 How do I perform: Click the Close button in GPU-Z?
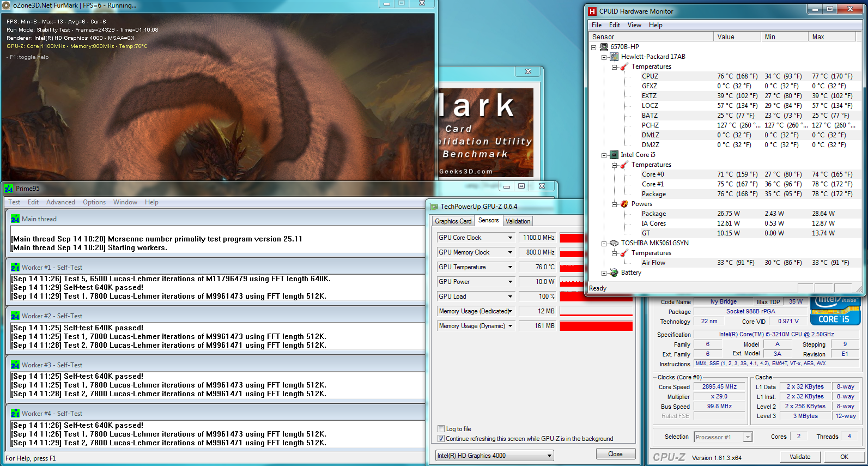[x=615, y=454]
